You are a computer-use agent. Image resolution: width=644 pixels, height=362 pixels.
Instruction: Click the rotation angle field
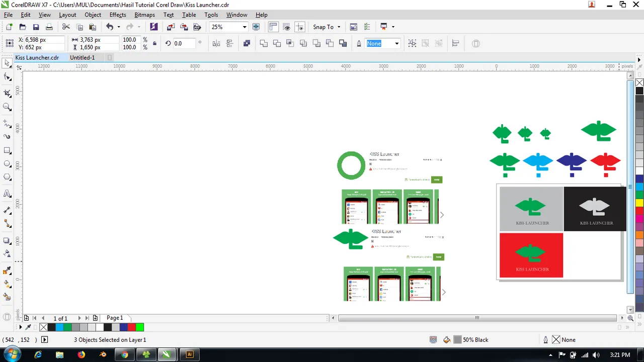(183, 44)
